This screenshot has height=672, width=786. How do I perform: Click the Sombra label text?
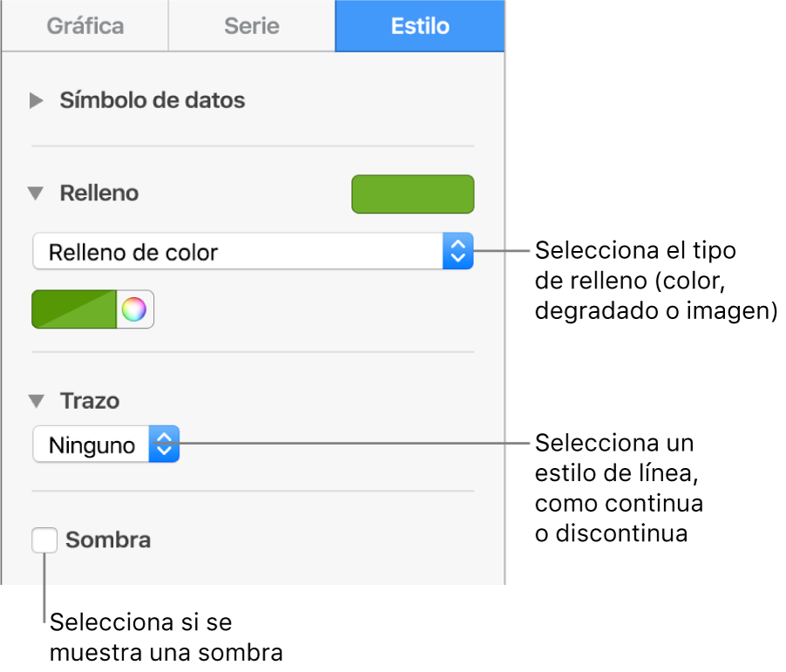pos(108,540)
